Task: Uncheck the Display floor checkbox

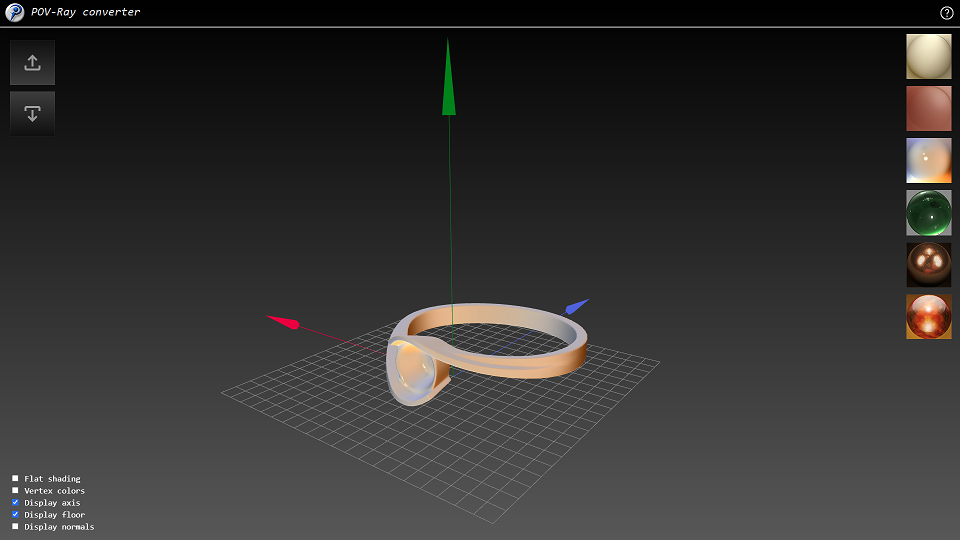Action: 15,515
